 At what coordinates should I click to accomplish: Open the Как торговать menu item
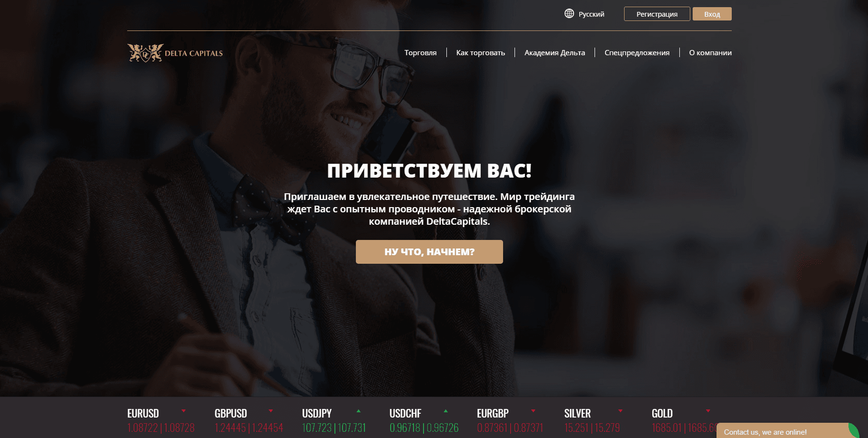point(480,53)
